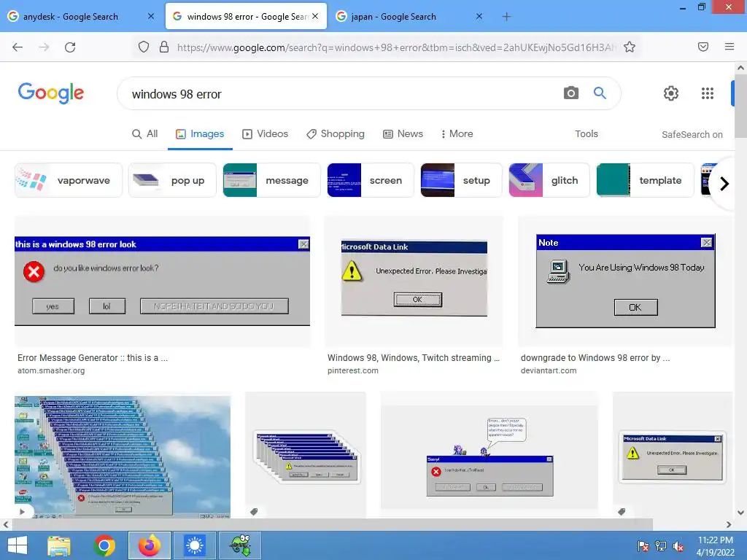Filter images by template chip
747x560 pixels.
645,180
